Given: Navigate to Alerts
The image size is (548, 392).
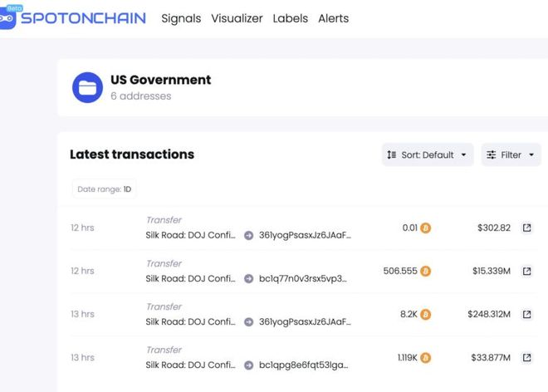Looking at the screenshot, I should (x=333, y=18).
